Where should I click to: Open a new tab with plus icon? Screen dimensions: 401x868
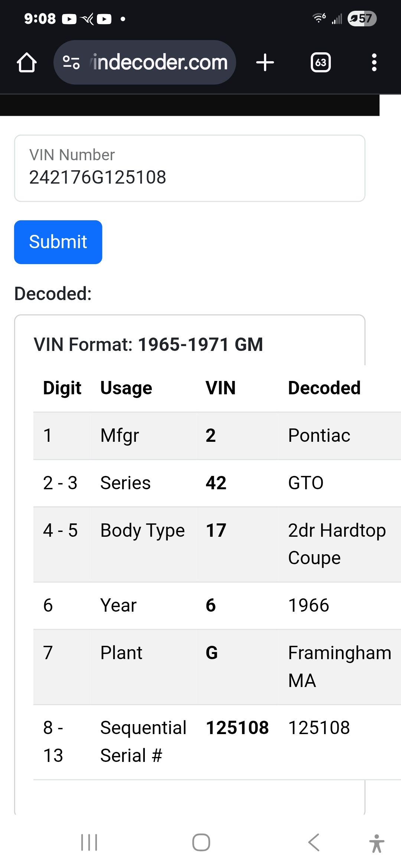[265, 62]
